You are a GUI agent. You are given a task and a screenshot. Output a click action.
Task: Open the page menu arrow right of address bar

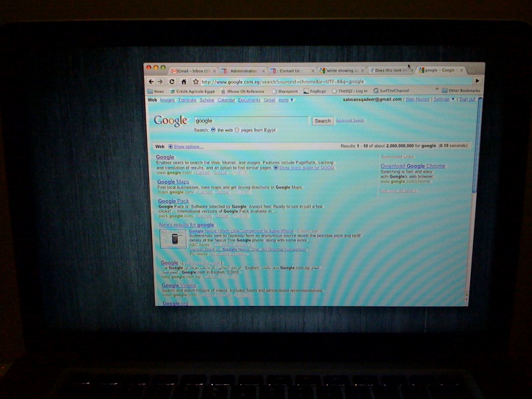click(477, 80)
